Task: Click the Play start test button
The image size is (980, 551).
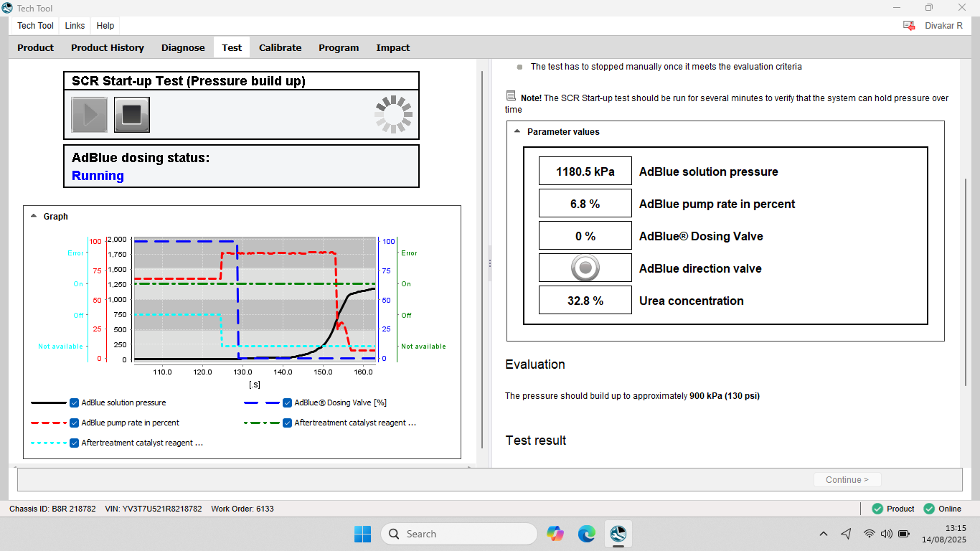Action: [x=90, y=115]
